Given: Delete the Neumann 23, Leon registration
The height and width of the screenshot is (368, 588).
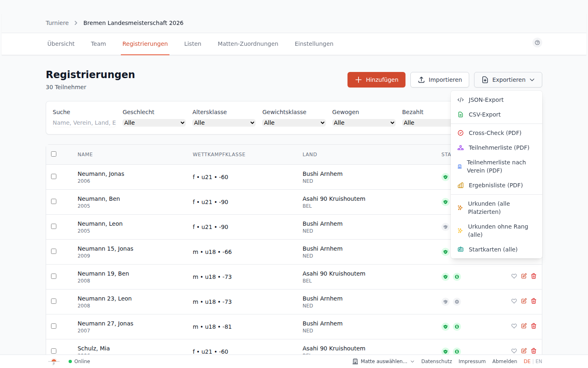Looking at the screenshot, I should coord(534,301).
